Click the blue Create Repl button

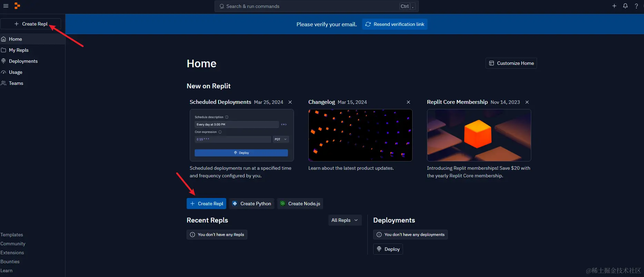click(x=206, y=204)
